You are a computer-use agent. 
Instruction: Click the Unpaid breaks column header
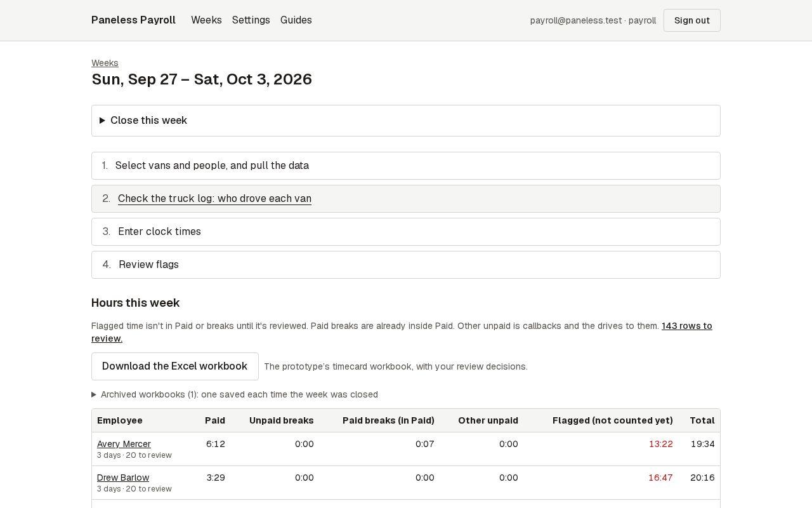point(282,420)
